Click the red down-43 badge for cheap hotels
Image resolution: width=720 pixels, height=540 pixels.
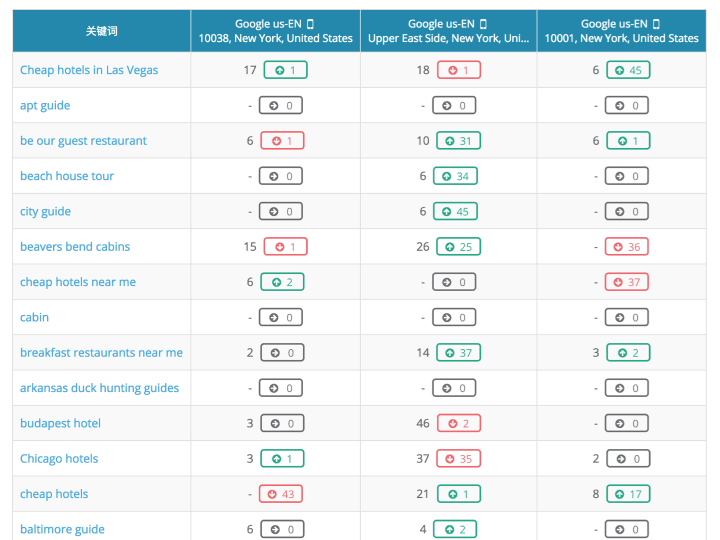[x=281, y=494]
